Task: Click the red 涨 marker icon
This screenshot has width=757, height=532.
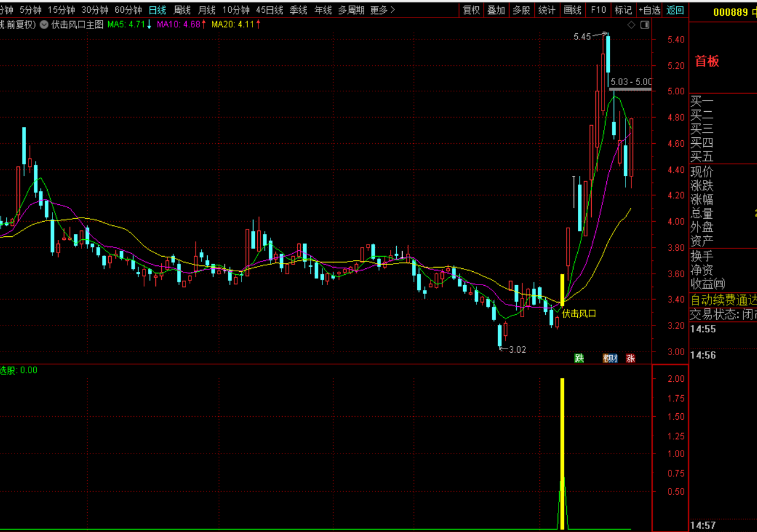Action: click(x=631, y=358)
